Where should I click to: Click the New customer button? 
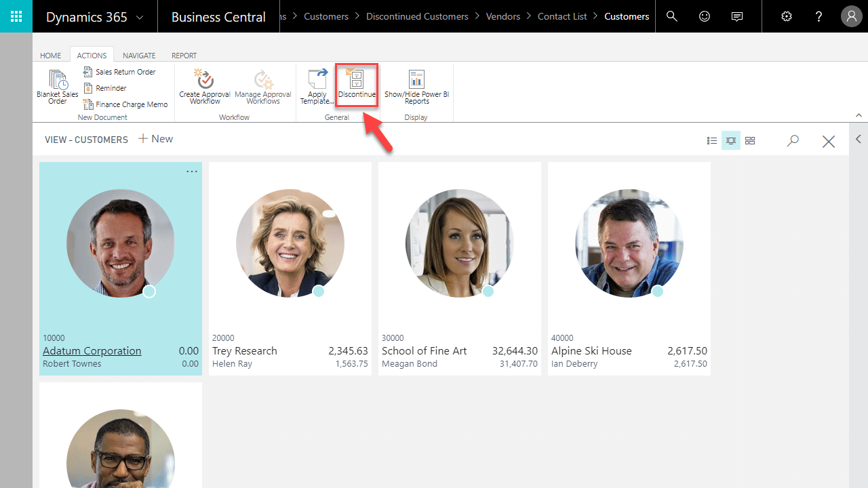click(x=155, y=139)
